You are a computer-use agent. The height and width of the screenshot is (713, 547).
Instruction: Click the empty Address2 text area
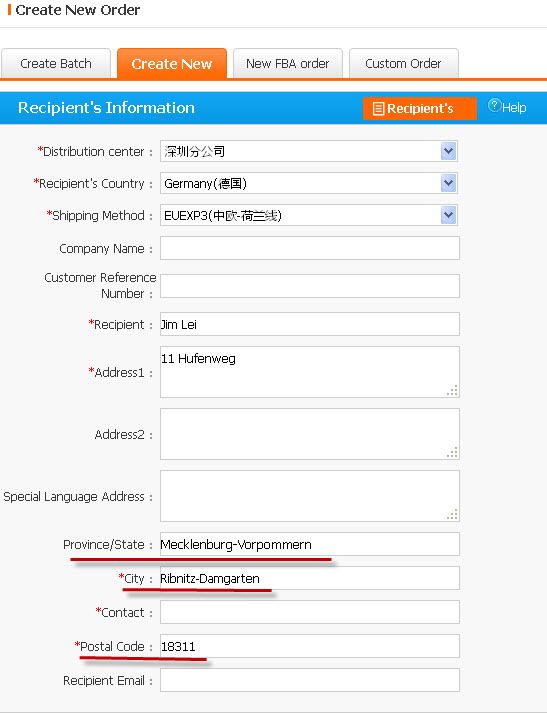310,434
